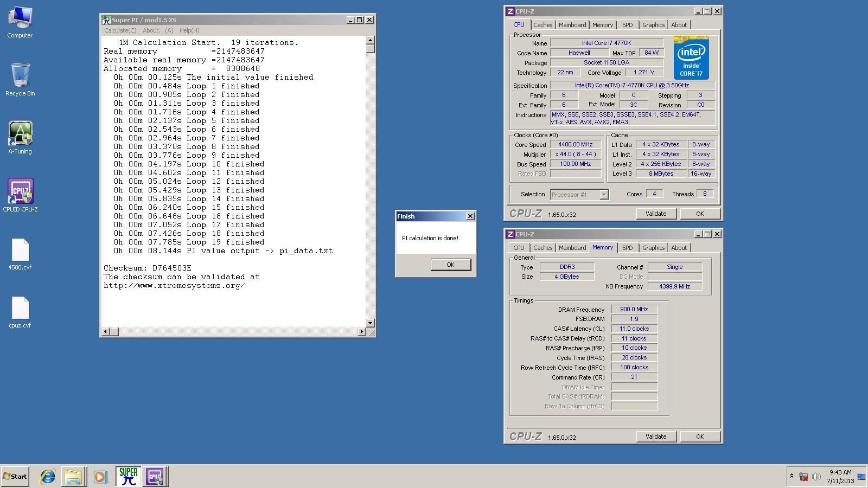Screen dimensions: 868x488
Task: Click Super PI horizontal scrollbar right arrow
Action: tap(362, 331)
